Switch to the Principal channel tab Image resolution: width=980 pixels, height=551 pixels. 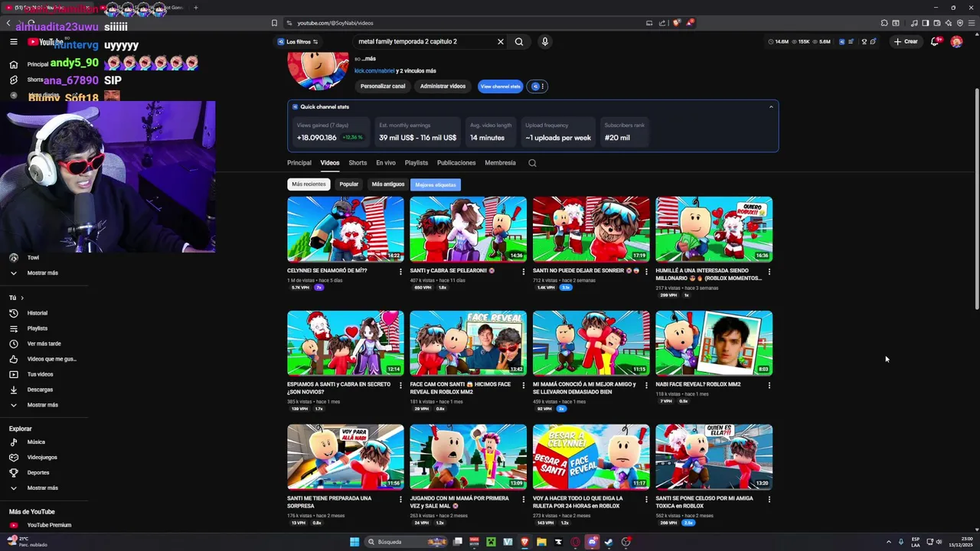299,163
